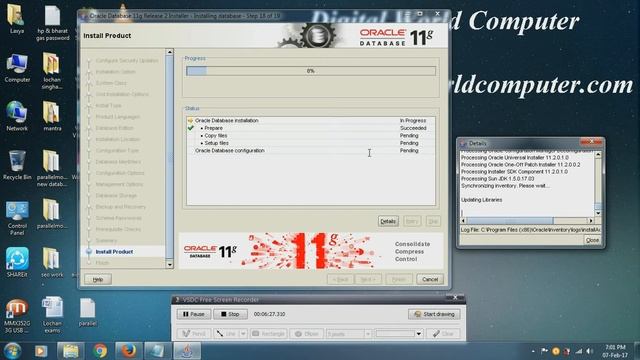640x360 pixels.
Task: Open the Windows Start menu
Action: (12, 351)
